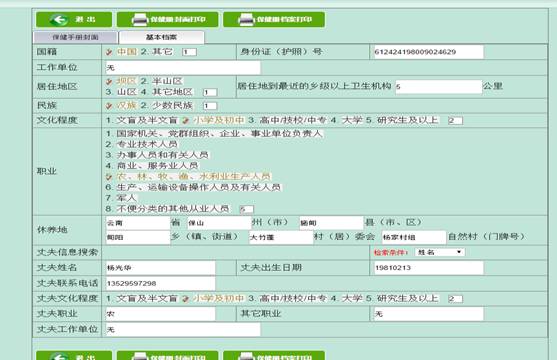Choose occupation 农、林、牧、渔、水利业生产人员
The height and width of the screenshot is (360, 557).
[x=188, y=176]
